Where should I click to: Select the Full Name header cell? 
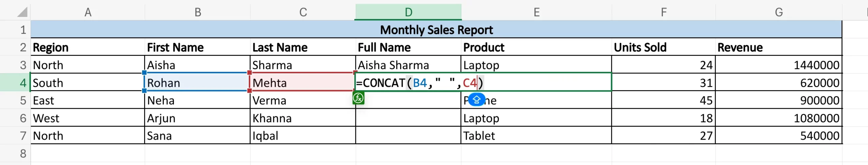coord(408,47)
